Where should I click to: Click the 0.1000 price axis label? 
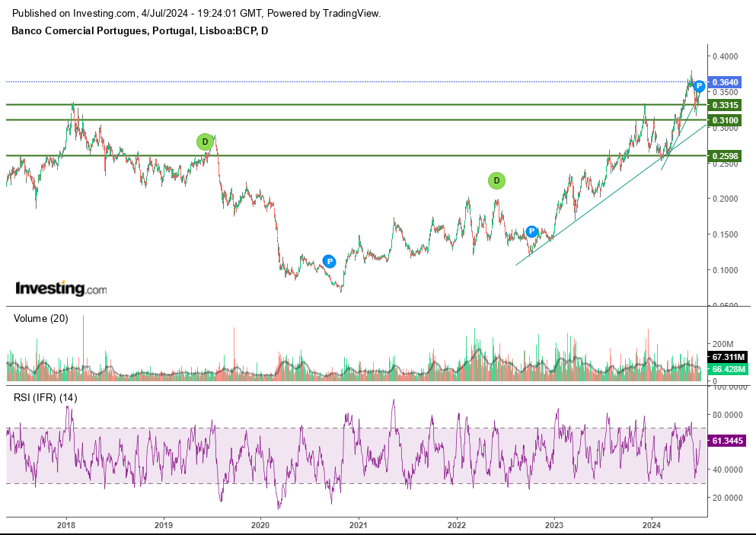pos(725,270)
